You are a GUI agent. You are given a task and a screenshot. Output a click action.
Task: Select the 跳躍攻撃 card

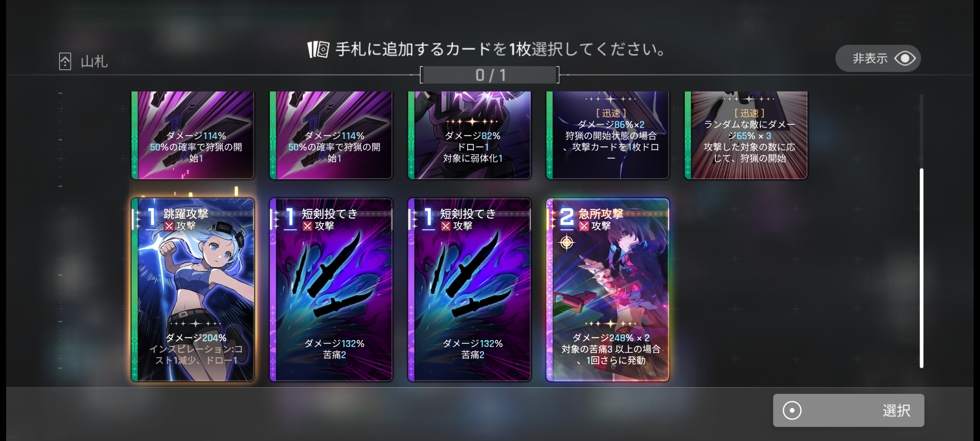tap(193, 289)
